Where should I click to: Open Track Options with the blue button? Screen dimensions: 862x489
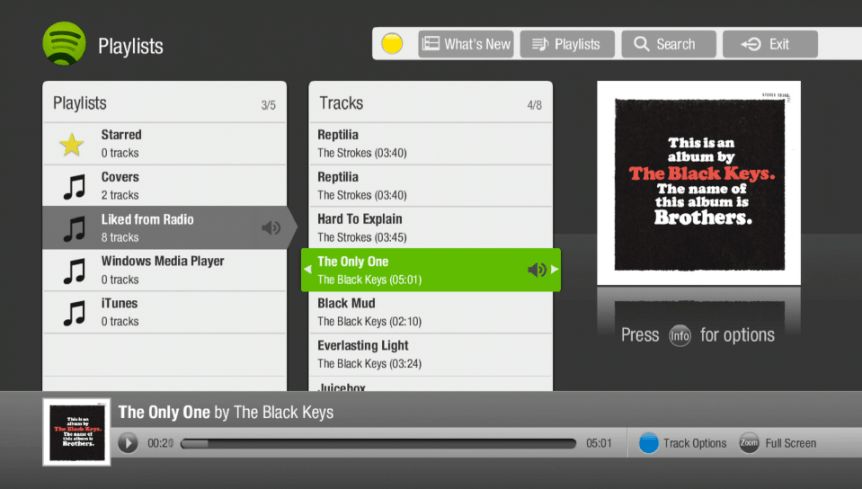(x=649, y=443)
